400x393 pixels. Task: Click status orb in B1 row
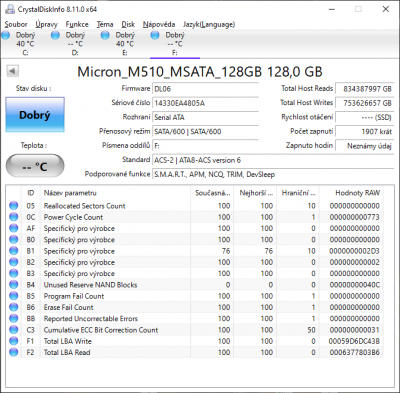[x=14, y=251]
